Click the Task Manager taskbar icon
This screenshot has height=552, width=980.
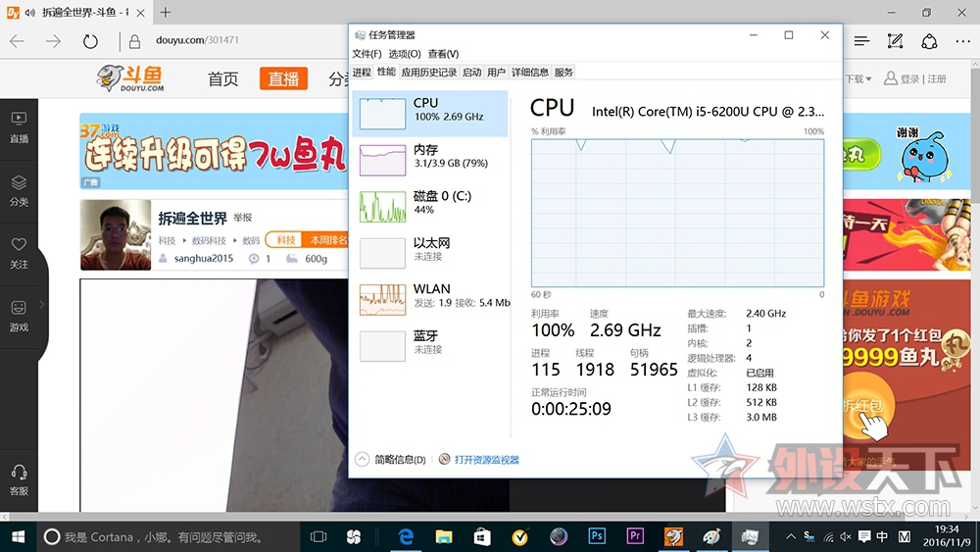pos(750,536)
